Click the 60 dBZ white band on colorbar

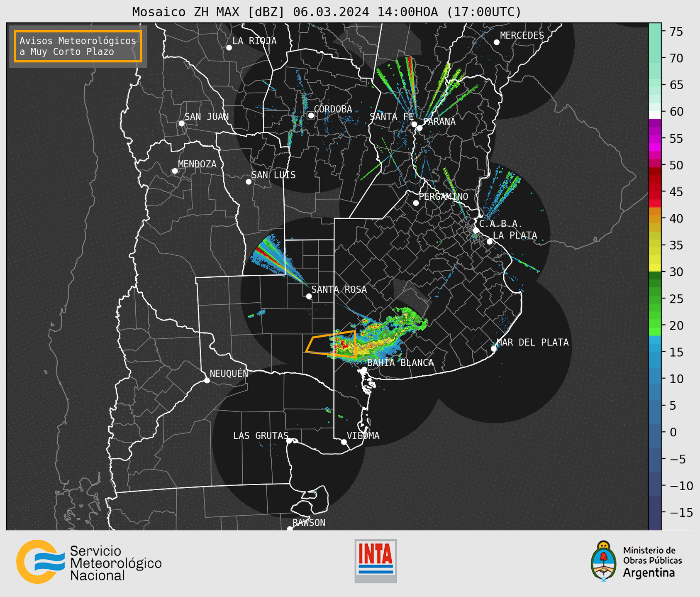655,115
